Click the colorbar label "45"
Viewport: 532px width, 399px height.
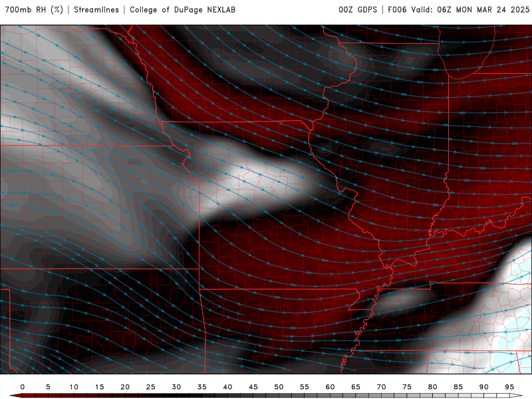tap(253, 387)
